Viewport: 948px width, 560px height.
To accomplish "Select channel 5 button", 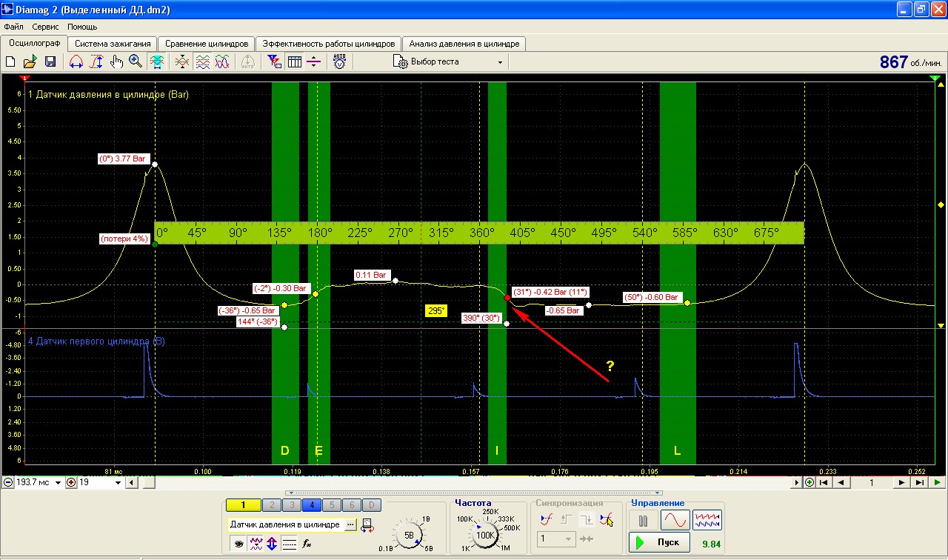I will point(332,505).
